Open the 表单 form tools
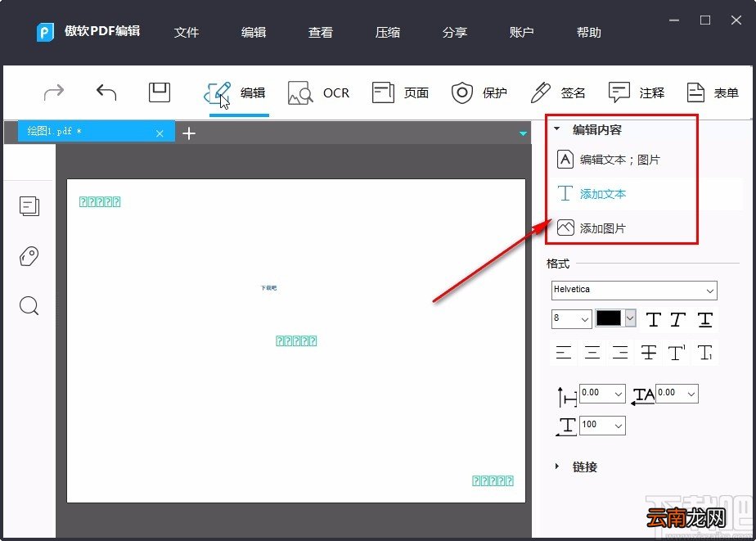This screenshot has width=756, height=541. pos(712,92)
